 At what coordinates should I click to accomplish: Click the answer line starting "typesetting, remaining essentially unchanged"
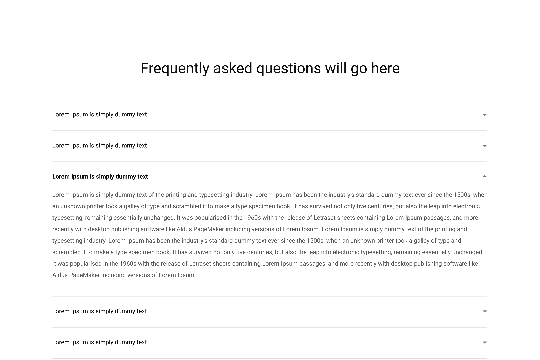point(265,218)
